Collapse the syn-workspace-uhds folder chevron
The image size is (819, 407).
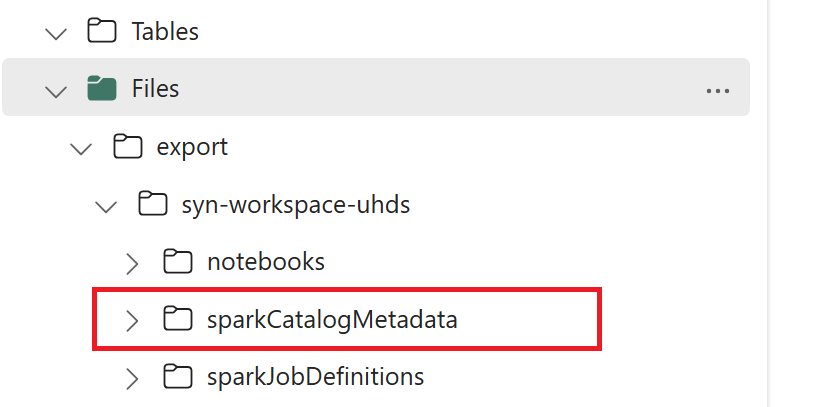pyautogui.click(x=106, y=206)
